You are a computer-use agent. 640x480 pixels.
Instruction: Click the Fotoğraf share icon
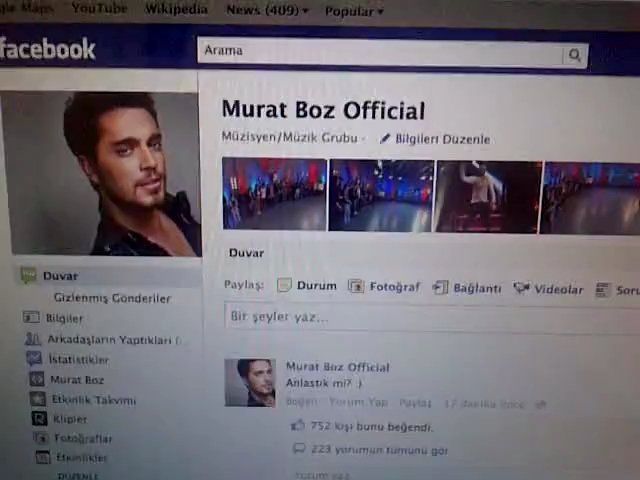(356, 286)
